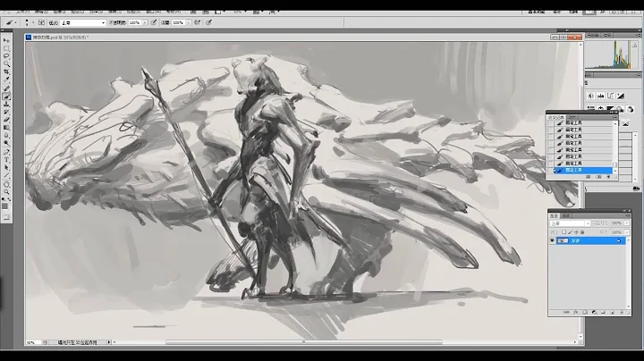Screen dimensions: 644x361
Task: Toggle lock transparent pixels
Action: 563,232
